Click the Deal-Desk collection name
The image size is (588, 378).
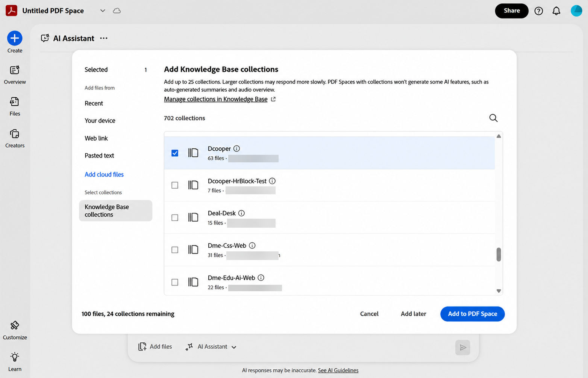point(222,213)
